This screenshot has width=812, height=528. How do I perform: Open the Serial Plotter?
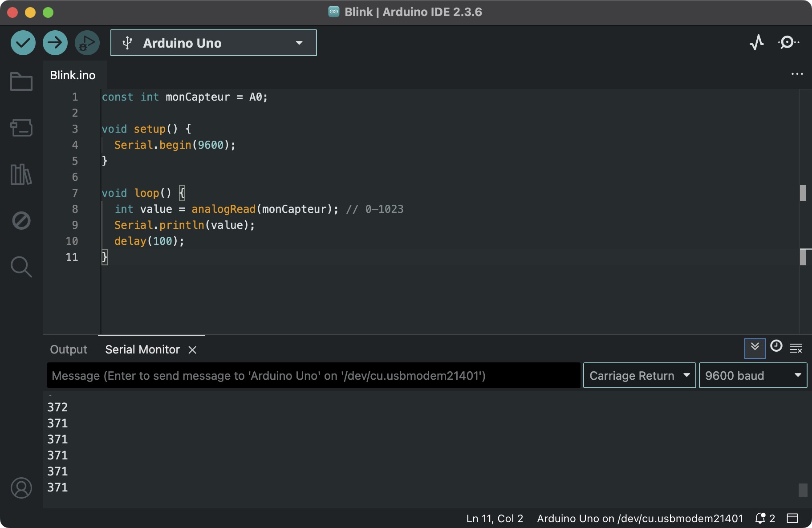(756, 43)
